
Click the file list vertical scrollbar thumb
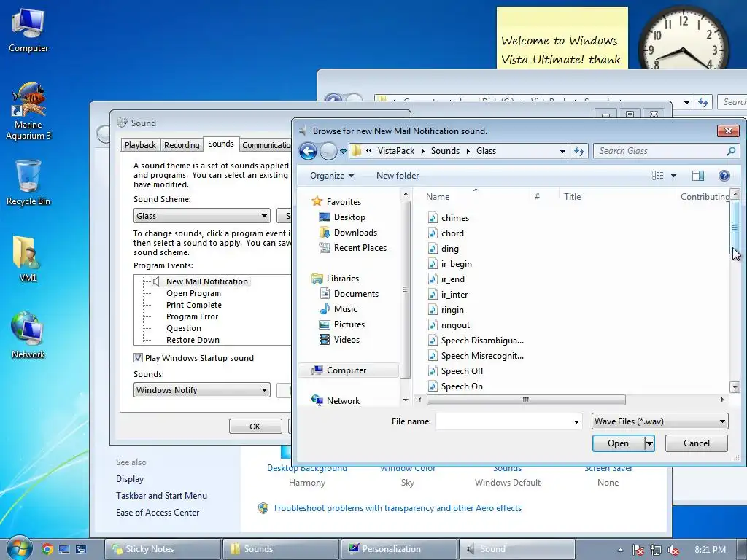(735, 227)
